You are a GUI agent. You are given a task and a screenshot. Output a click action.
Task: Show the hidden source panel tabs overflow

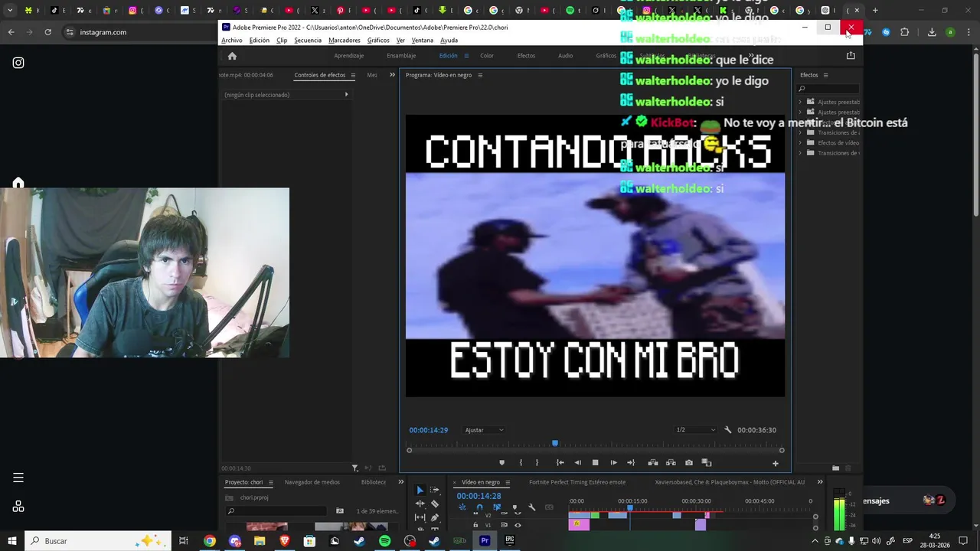tap(392, 75)
